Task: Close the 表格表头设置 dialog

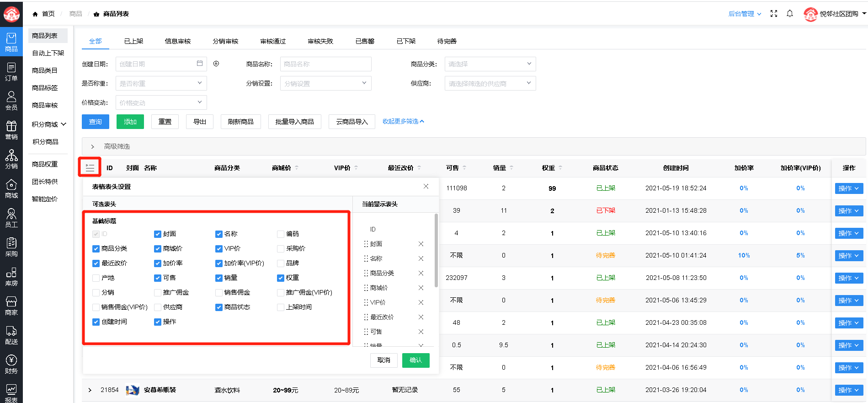Action: pos(426,186)
